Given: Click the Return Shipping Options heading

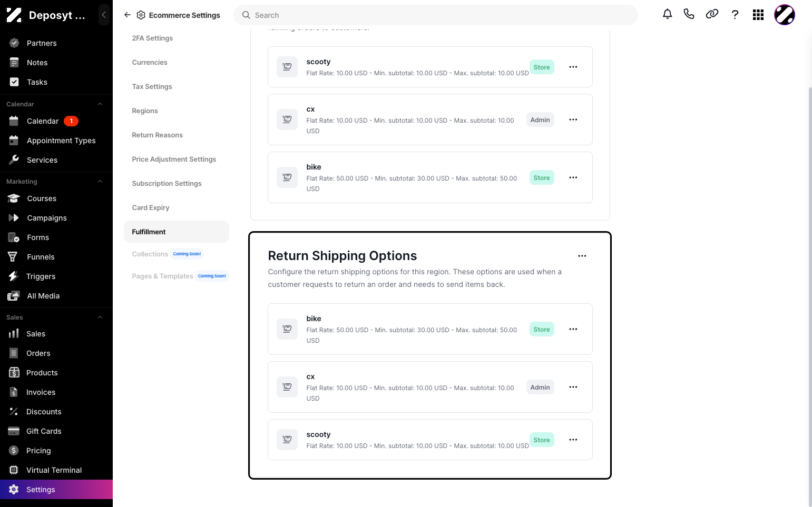Looking at the screenshot, I should (x=343, y=256).
